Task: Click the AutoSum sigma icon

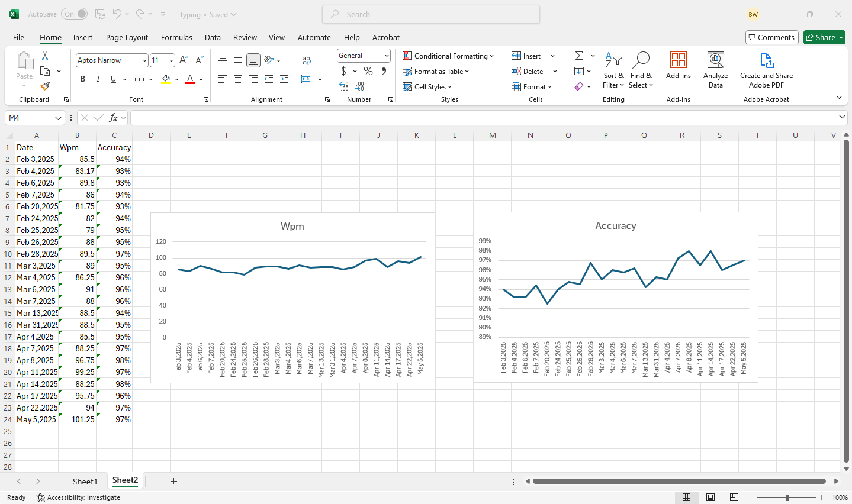Action: coord(579,56)
